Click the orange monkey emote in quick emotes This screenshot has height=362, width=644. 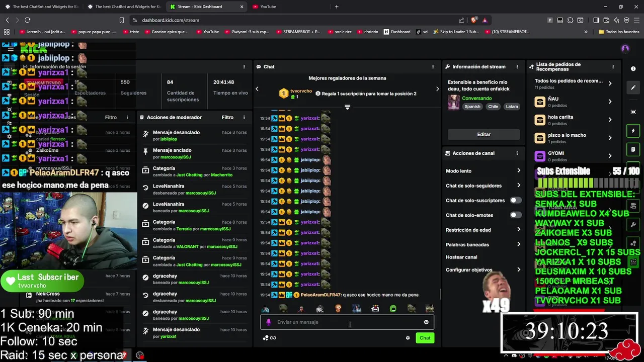pos(338,308)
